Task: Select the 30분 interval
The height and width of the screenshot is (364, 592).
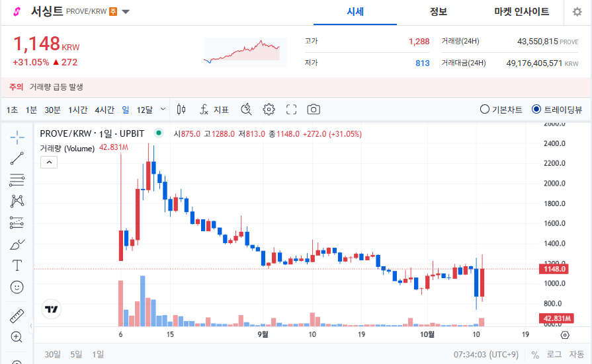Action: 52,110
